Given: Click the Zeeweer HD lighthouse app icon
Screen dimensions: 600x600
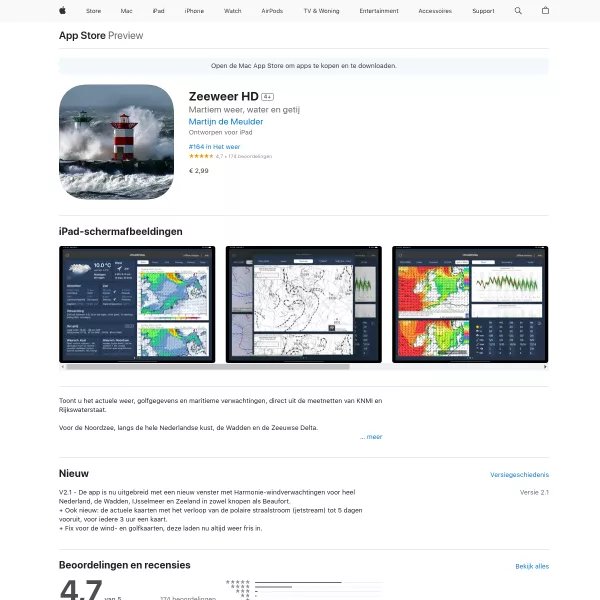Looking at the screenshot, I should click(116, 142).
